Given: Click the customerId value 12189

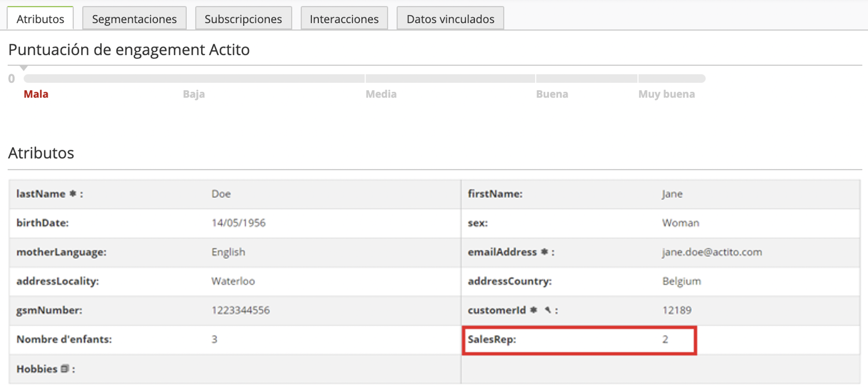Looking at the screenshot, I should (x=677, y=310).
